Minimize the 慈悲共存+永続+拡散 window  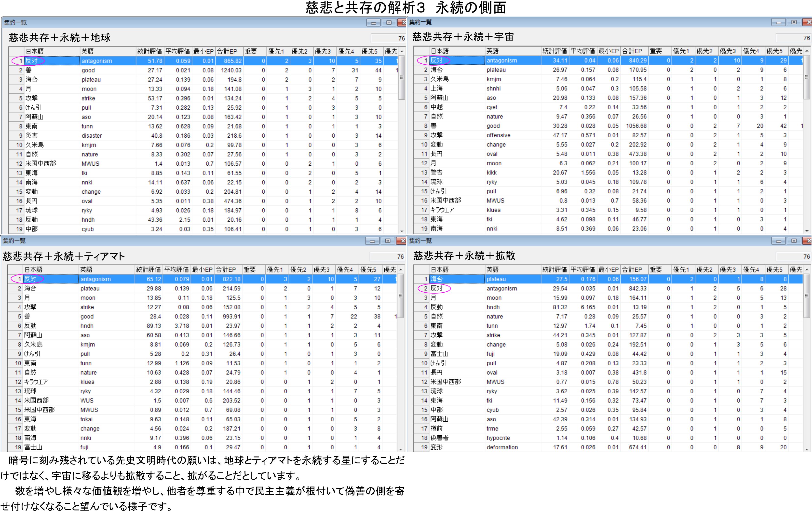(x=778, y=241)
